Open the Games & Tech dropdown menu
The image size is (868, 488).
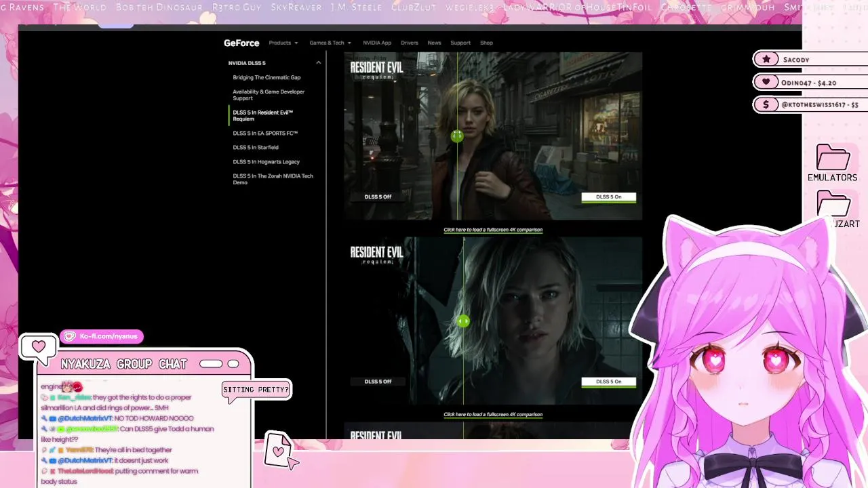(330, 43)
